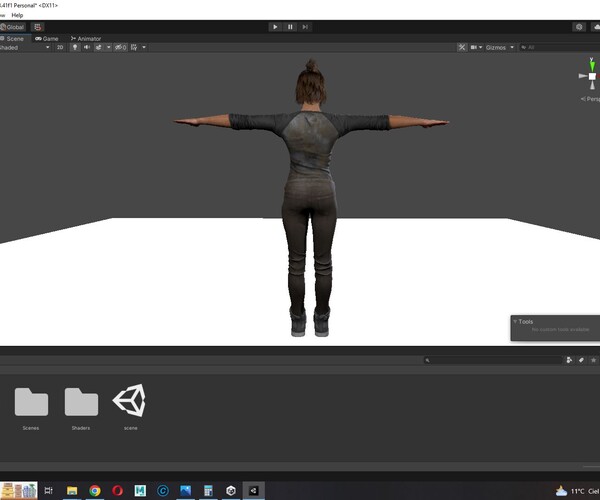This screenshot has height=500, width=600.
Task: Open Calculator from the taskbar
Action: click(x=208, y=490)
